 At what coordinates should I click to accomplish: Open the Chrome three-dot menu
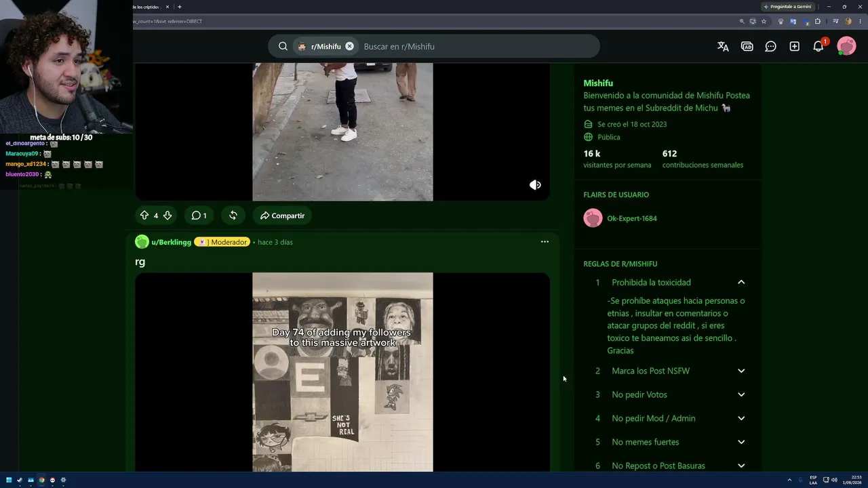(x=860, y=21)
